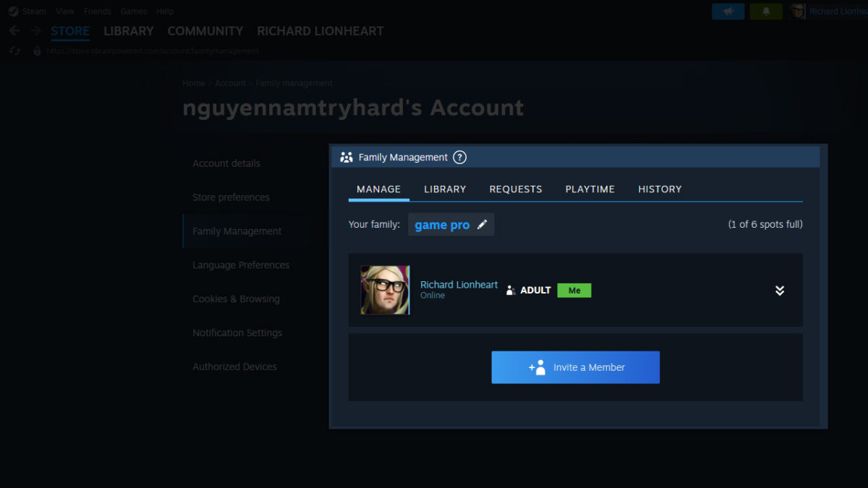
Task: Click the nguyennamtryhard's Account heading
Action: (353, 108)
